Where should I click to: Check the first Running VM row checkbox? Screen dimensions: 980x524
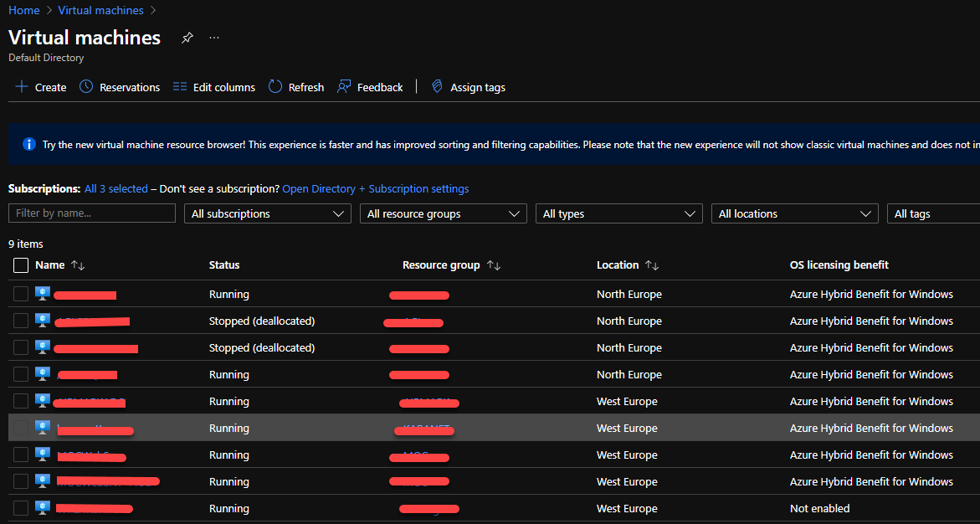click(21, 295)
